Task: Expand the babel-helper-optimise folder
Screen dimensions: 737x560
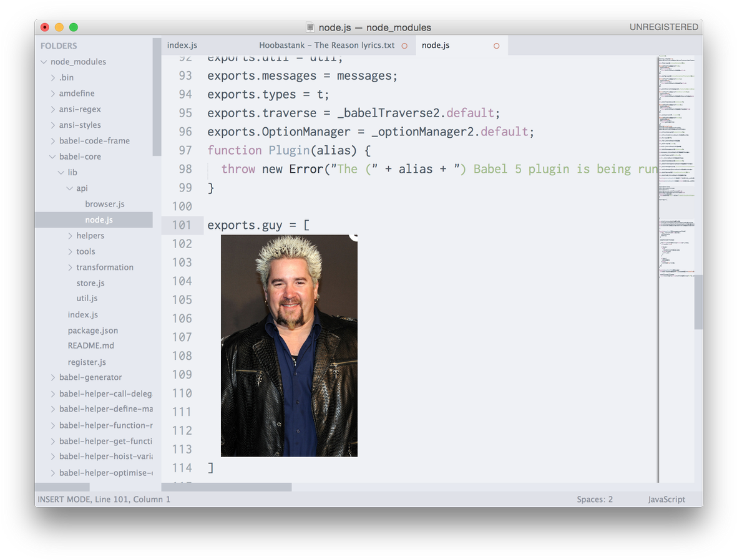Action: (52, 473)
